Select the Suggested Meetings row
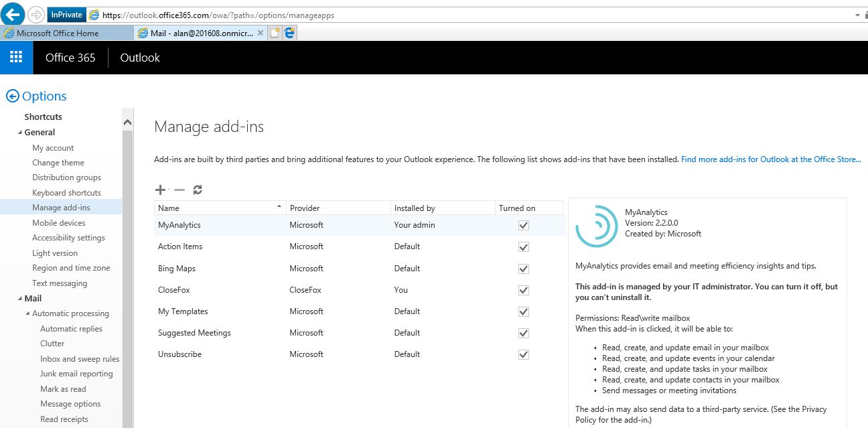Viewport: 868px width, 428px height. 358,333
